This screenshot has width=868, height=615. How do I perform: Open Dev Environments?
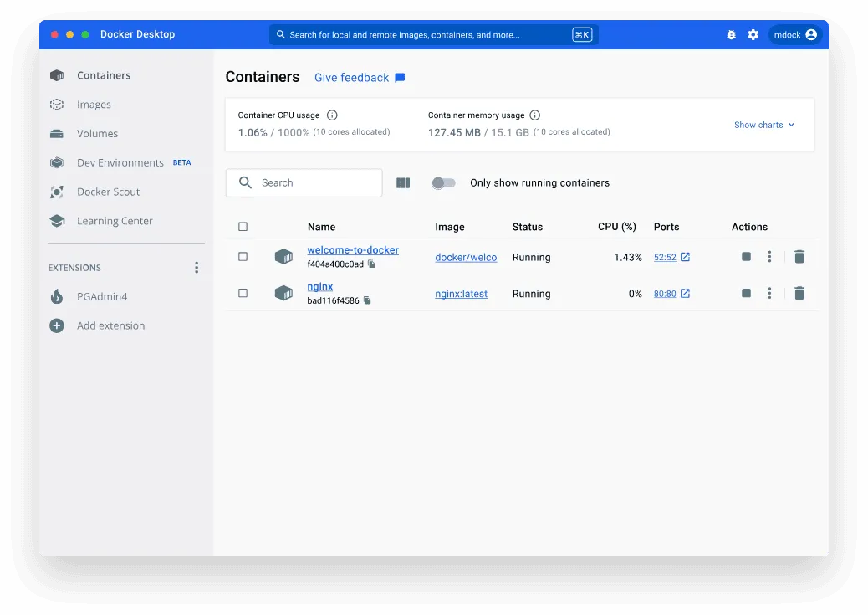pos(122,162)
